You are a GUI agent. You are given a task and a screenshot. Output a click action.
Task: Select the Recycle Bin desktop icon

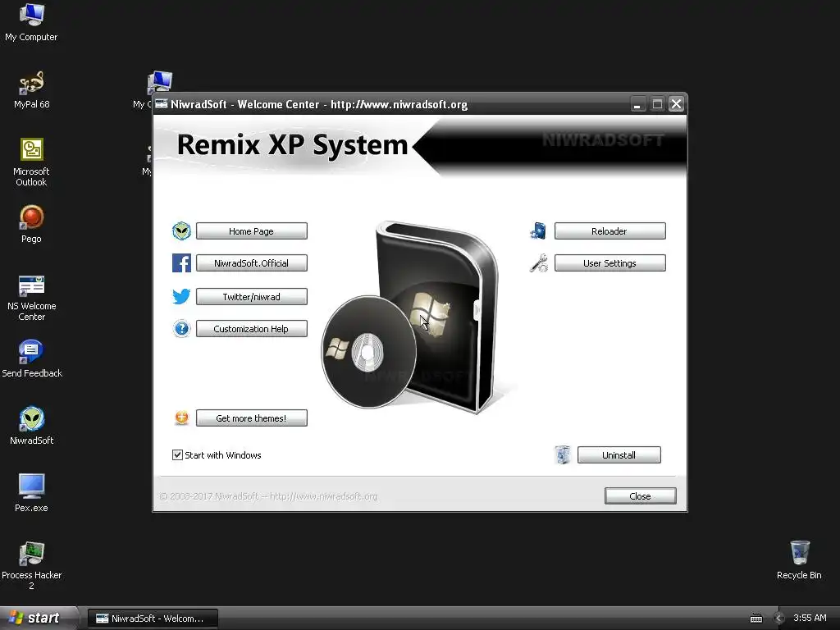pyautogui.click(x=799, y=559)
